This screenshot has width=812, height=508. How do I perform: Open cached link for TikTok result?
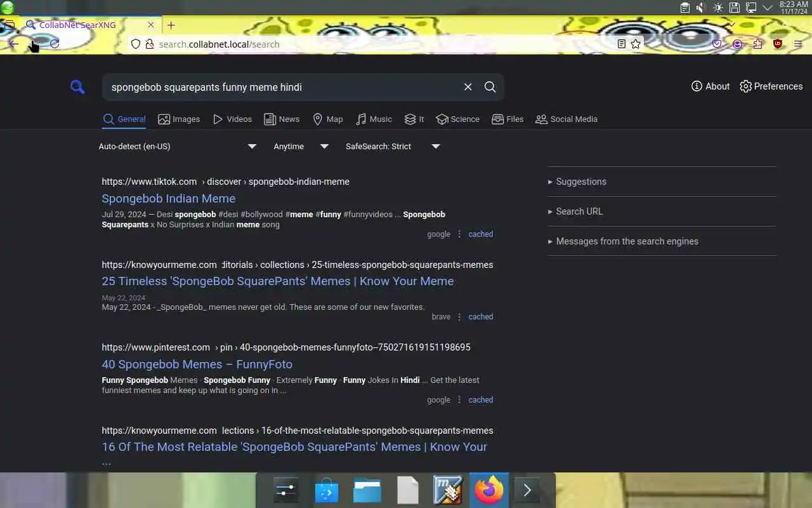coord(481,234)
